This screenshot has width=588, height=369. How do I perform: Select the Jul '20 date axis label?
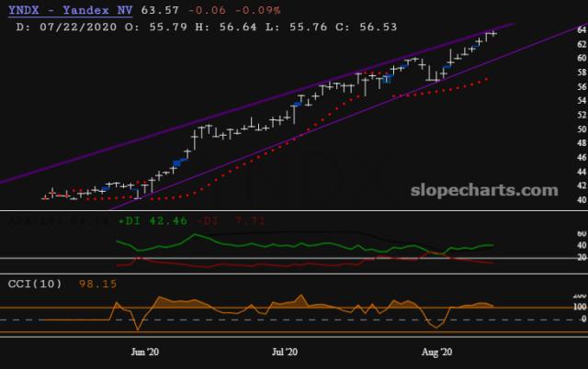pyautogui.click(x=285, y=352)
